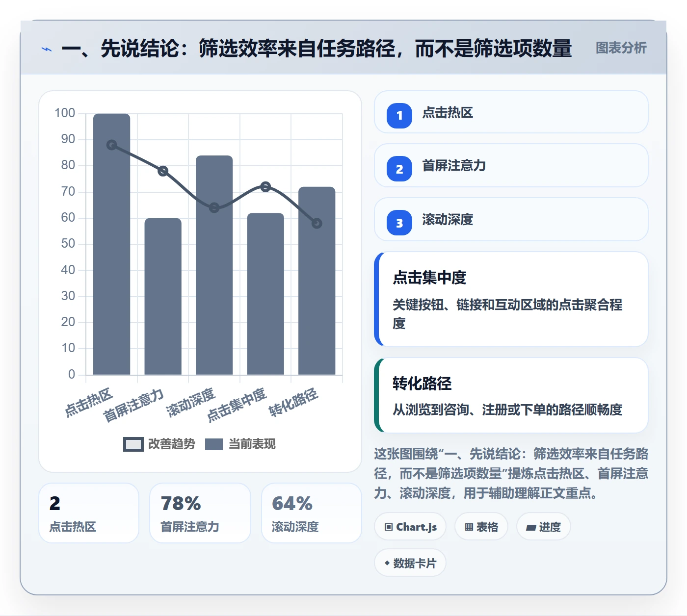Viewport: 687px width, 616px height.
Task: Click the 转化路径 description card
Action: click(511, 395)
